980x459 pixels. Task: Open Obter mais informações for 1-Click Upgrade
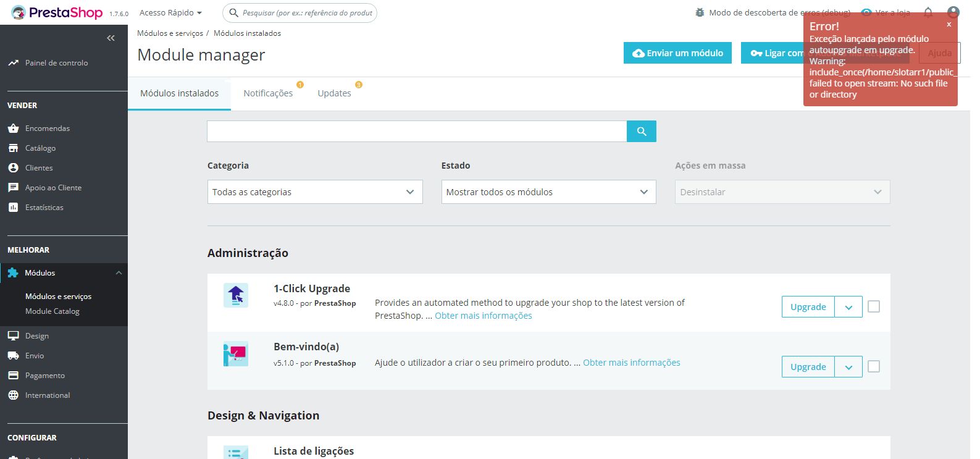tap(484, 316)
